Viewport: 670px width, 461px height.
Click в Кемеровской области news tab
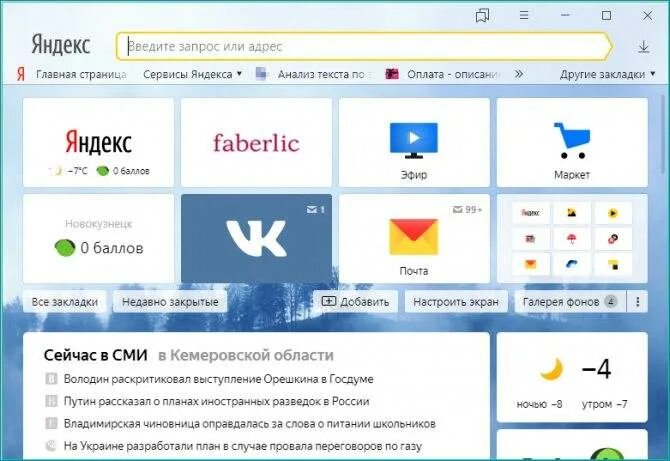click(x=246, y=355)
